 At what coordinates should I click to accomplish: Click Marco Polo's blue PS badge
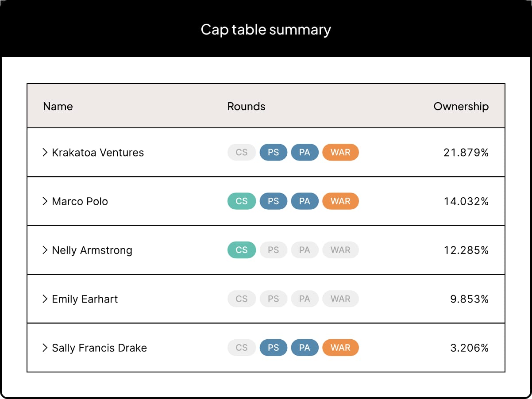274,201
